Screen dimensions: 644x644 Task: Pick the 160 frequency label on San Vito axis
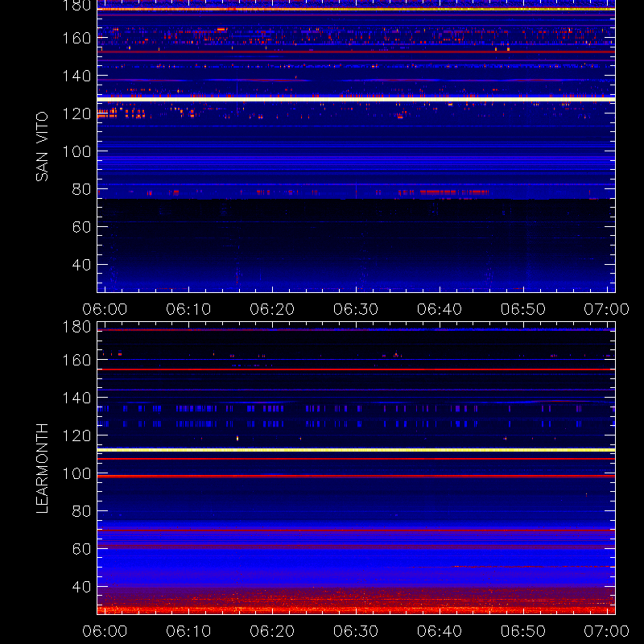(76, 38)
